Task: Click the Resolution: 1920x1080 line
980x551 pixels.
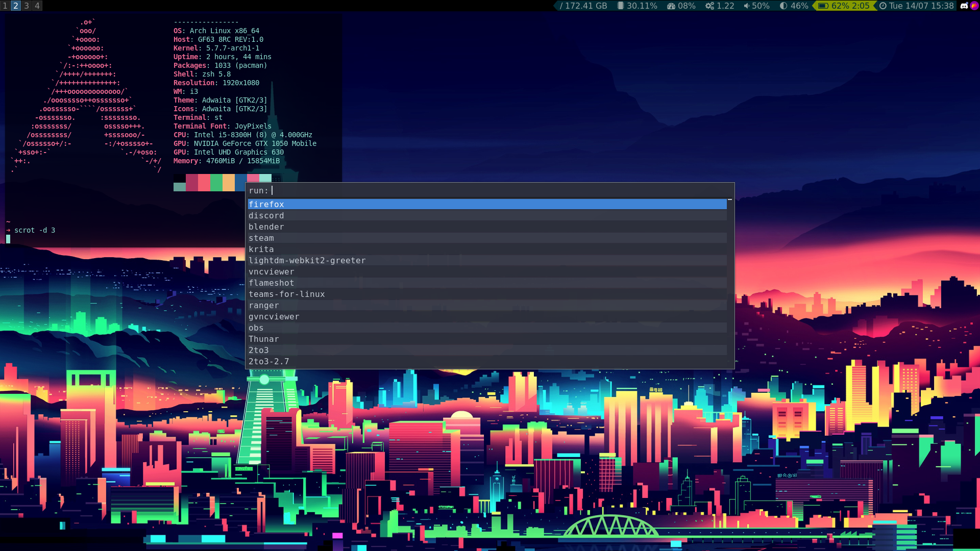Action: pos(216,83)
